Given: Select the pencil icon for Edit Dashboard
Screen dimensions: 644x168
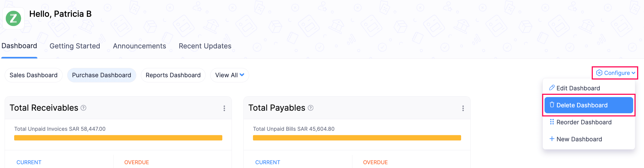Looking at the screenshot, I should (x=552, y=88).
